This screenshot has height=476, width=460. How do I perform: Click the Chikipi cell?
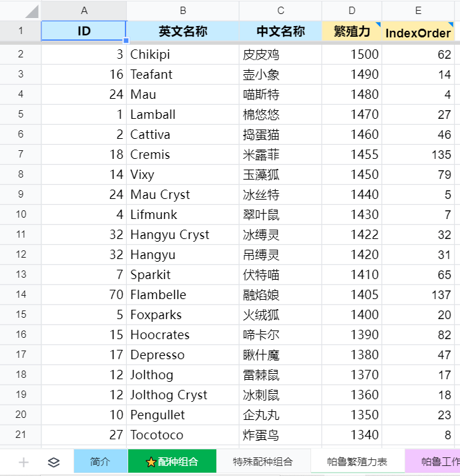tap(183, 54)
